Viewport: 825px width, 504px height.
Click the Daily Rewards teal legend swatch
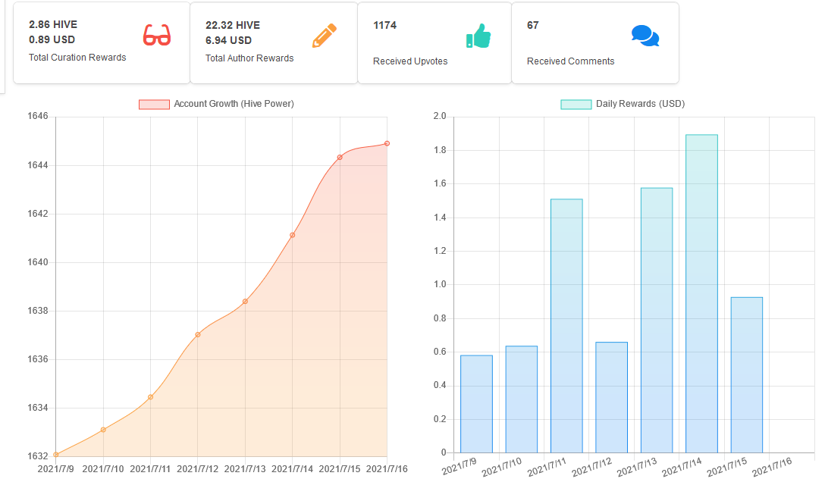coord(576,104)
